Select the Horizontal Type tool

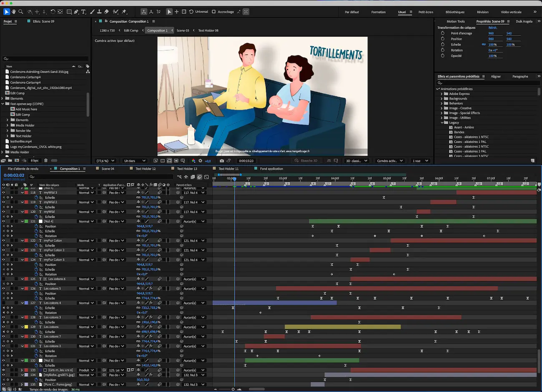[x=83, y=12]
